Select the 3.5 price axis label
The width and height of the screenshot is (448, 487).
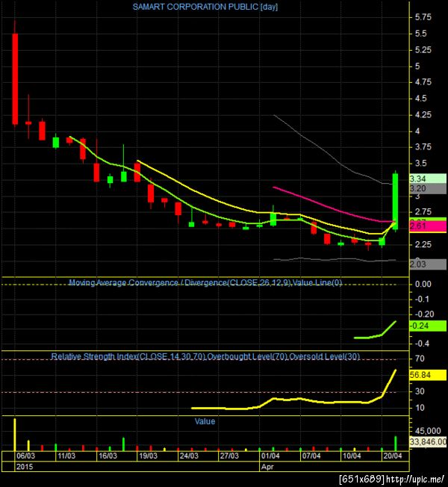point(421,164)
